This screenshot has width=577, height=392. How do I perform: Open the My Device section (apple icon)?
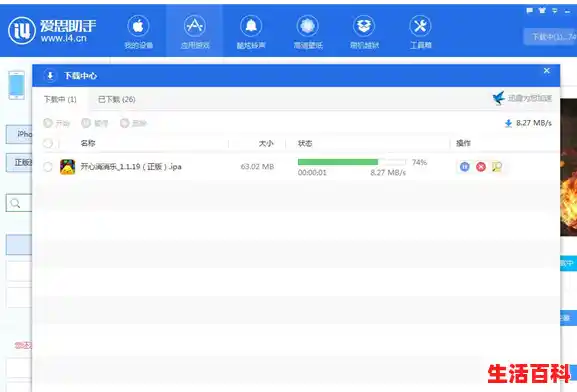coord(138,32)
